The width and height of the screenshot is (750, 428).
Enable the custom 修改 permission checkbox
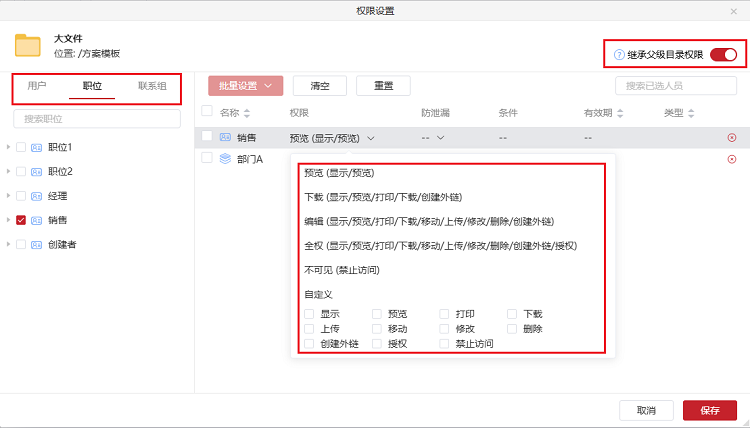(x=444, y=329)
